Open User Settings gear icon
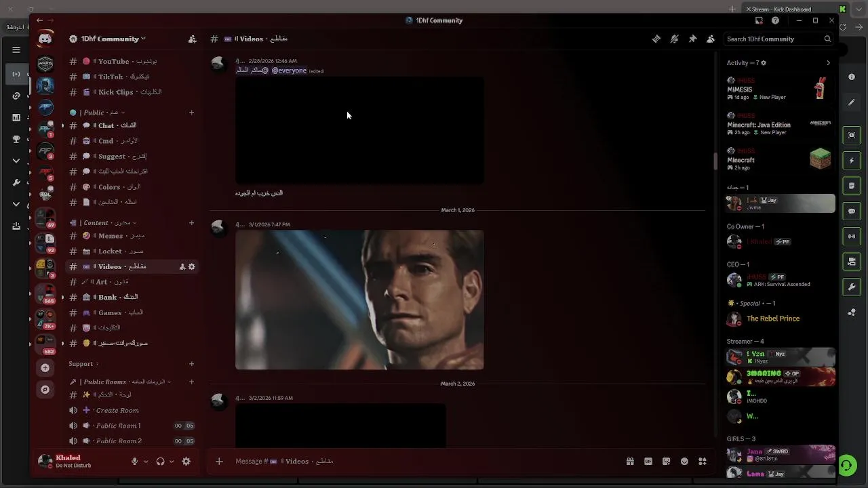This screenshot has height=488, width=868. [x=186, y=462]
